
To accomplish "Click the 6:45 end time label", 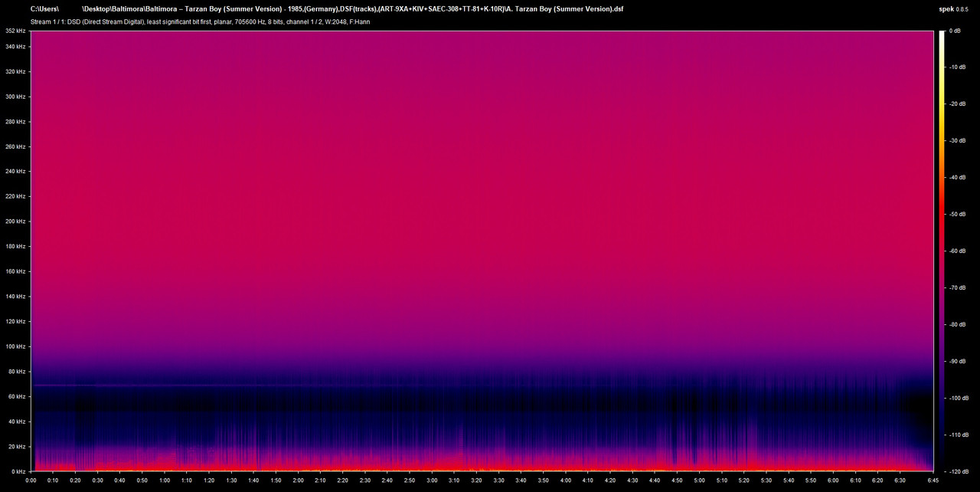I will click(933, 481).
